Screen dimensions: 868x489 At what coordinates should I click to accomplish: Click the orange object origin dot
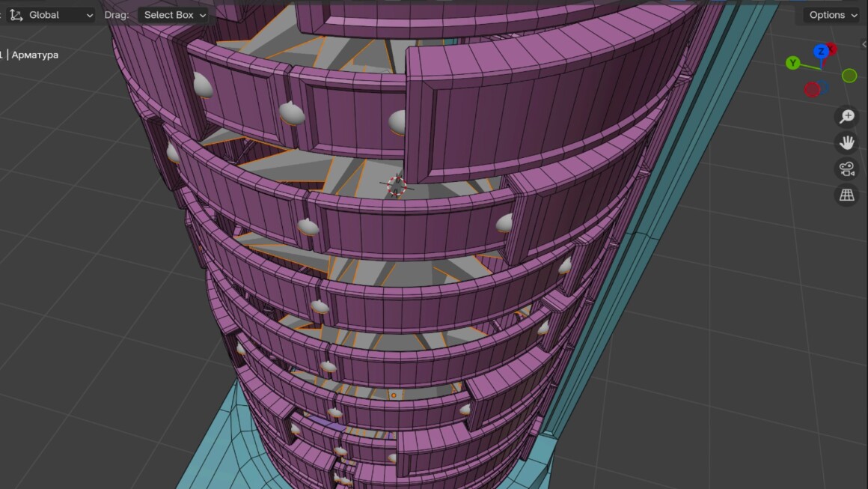394,395
